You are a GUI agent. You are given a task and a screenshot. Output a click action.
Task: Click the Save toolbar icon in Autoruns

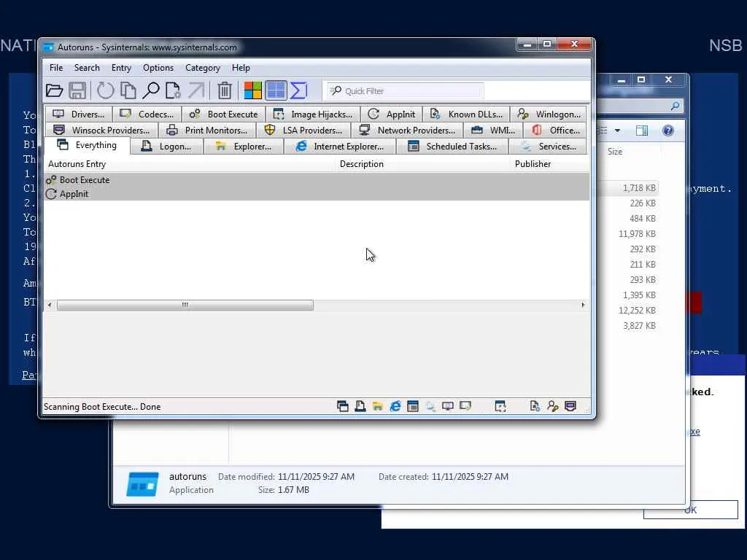(x=77, y=90)
